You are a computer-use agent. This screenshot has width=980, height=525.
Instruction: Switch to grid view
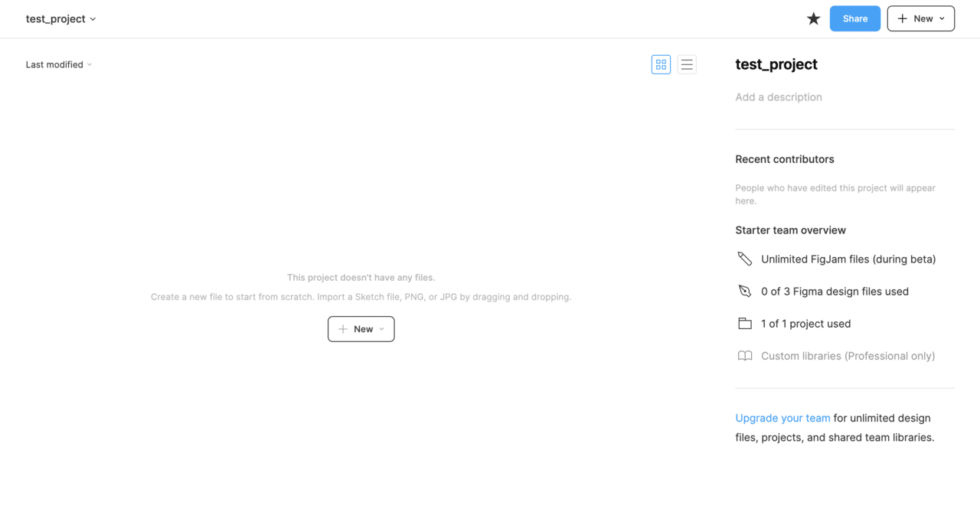pyautogui.click(x=661, y=65)
